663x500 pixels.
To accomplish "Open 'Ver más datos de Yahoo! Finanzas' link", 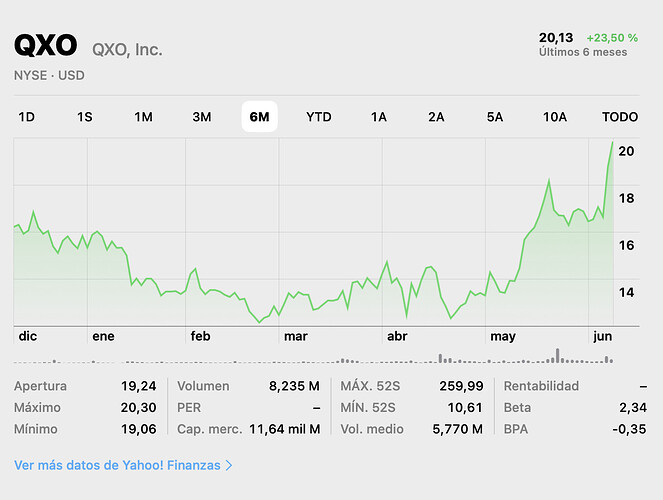I will pos(123,465).
